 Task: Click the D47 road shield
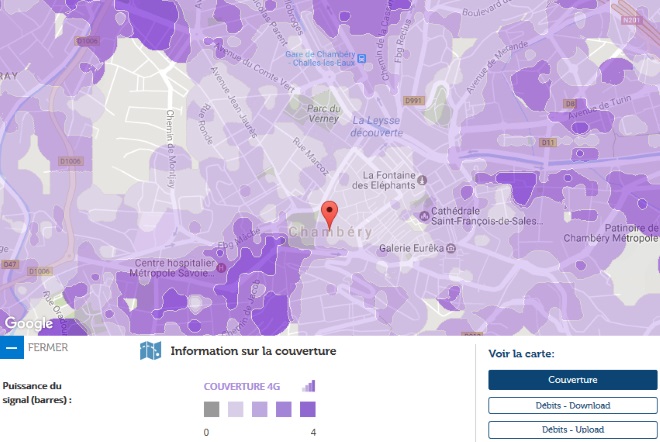10,264
